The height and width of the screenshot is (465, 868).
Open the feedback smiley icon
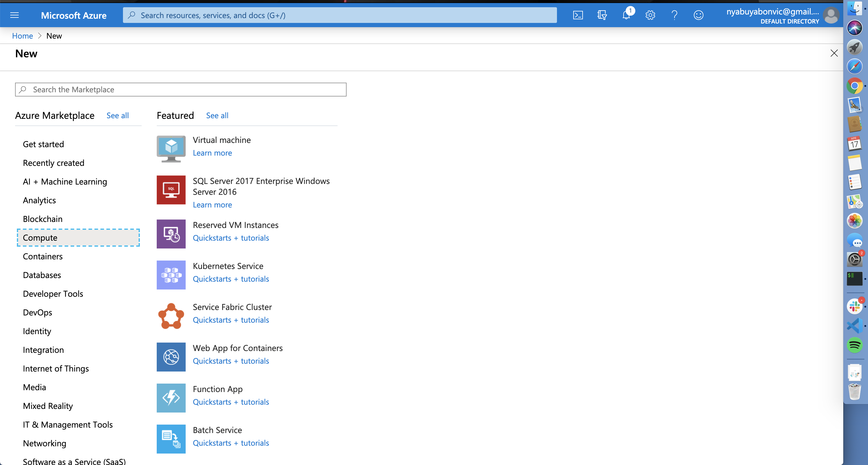(699, 15)
